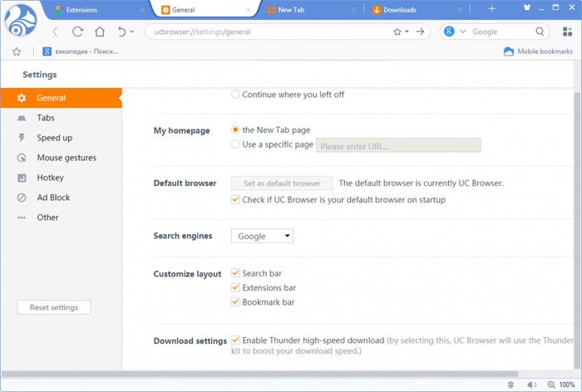Screen dimensions: 582x392
Task: Click the horizontal scrollbar
Action: click(x=259, y=374)
